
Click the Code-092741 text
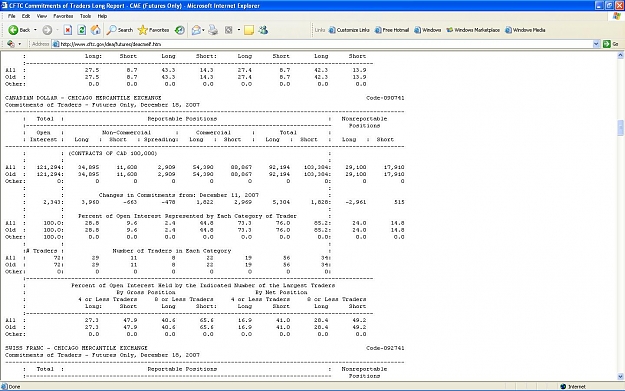(x=385, y=348)
